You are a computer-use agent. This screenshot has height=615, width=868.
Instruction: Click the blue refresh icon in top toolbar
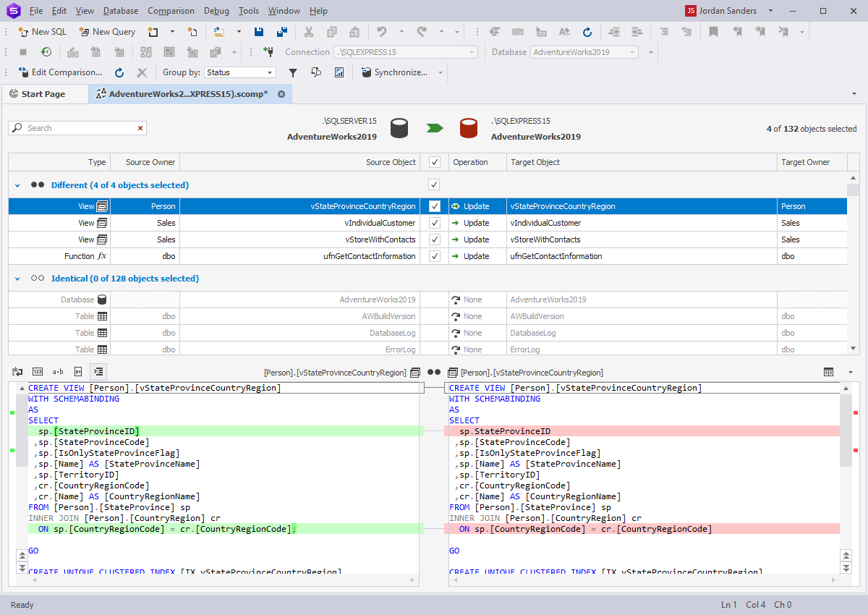587,32
